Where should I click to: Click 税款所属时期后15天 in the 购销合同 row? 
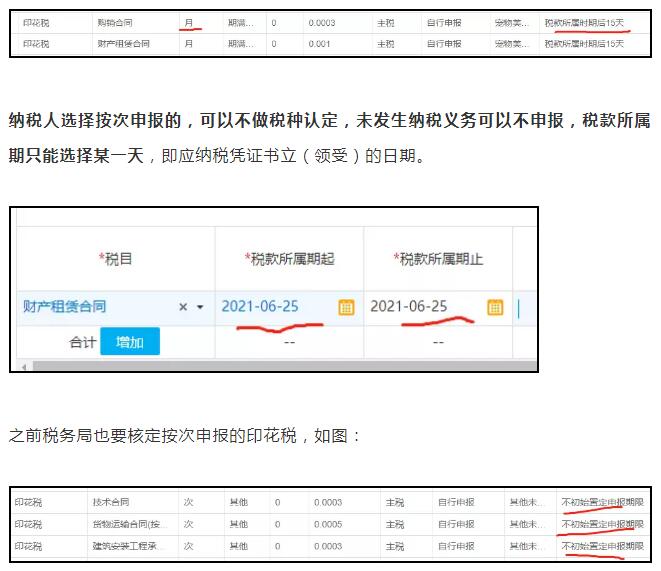tap(584, 23)
